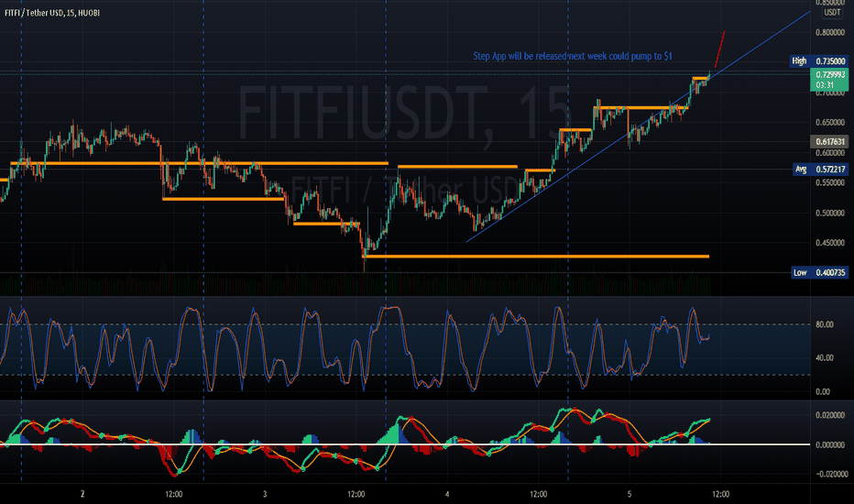Image resolution: width=854 pixels, height=504 pixels.
Task: Click the current price 0.729993 label
Action: click(829, 74)
